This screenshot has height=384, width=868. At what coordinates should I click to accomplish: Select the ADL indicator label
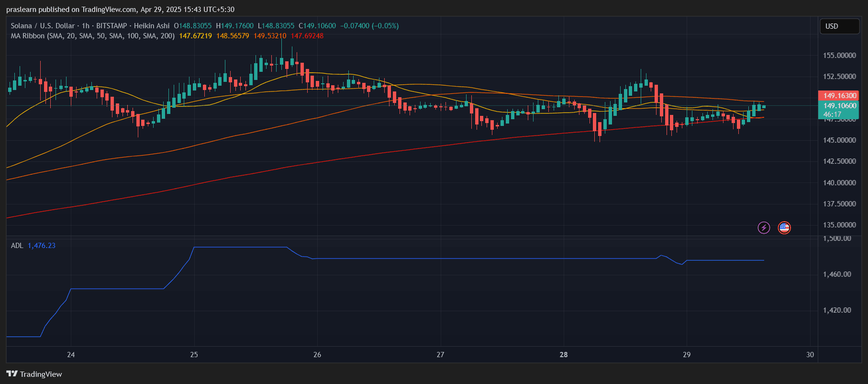[17, 246]
